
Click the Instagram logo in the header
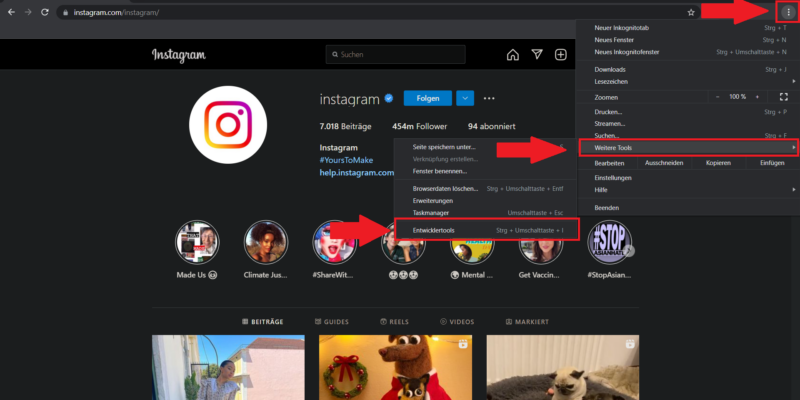tap(179, 55)
